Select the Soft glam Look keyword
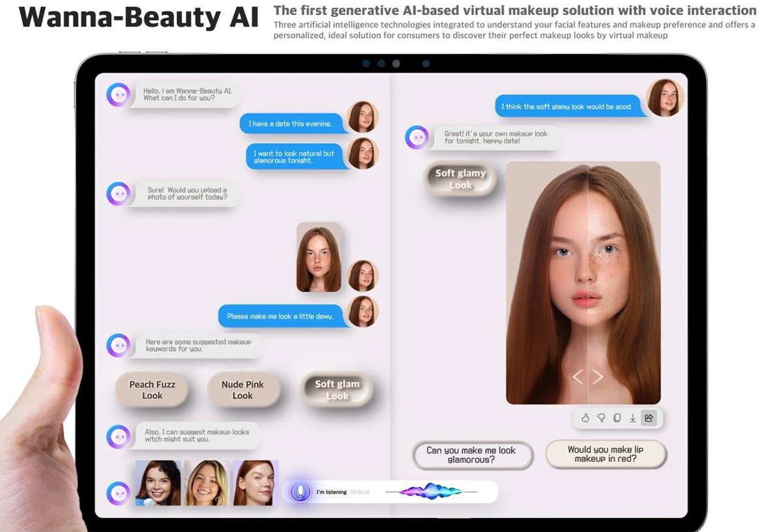This screenshot has width=780, height=532. click(x=337, y=389)
